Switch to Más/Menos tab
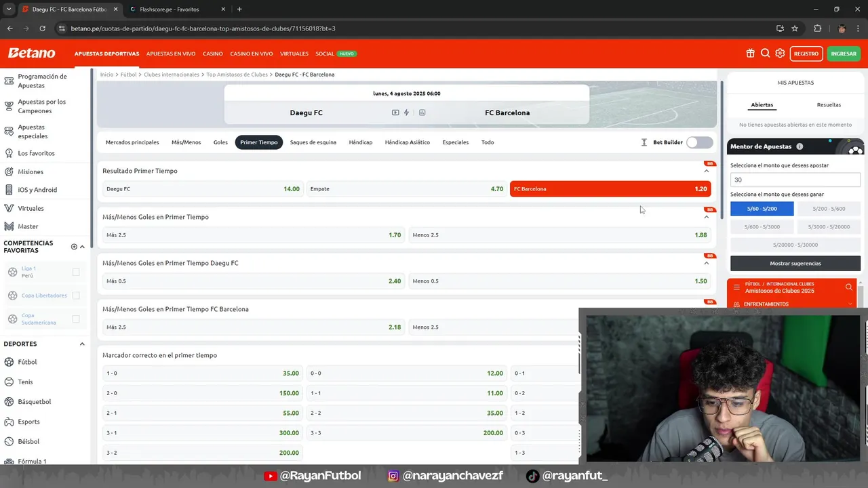Viewport: 868px width, 488px height. click(186, 142)
